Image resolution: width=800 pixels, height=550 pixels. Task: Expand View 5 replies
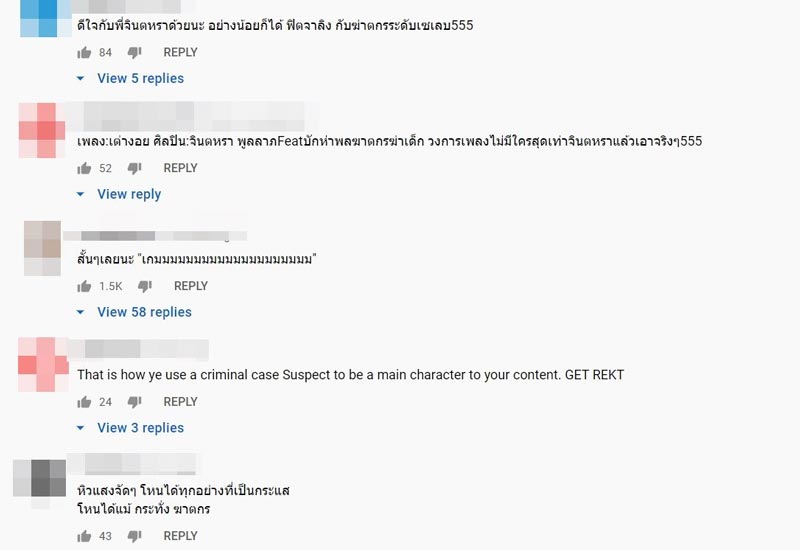coord(139,78)
